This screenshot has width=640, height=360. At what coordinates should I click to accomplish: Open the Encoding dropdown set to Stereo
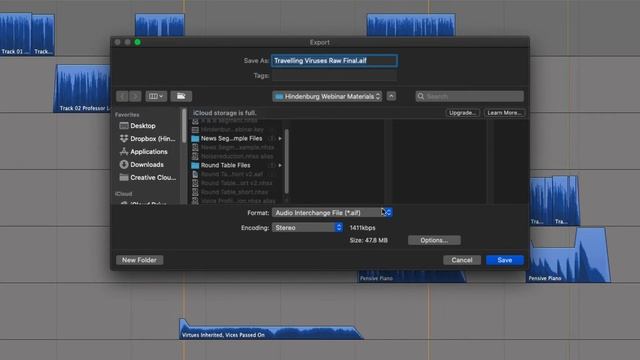pos(307,228)
